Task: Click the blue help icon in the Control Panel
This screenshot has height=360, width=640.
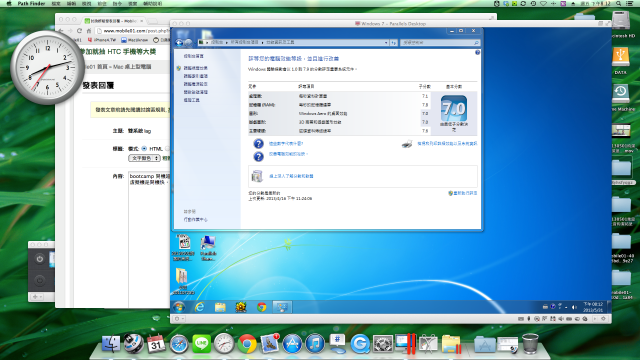Action: (477, 53)
